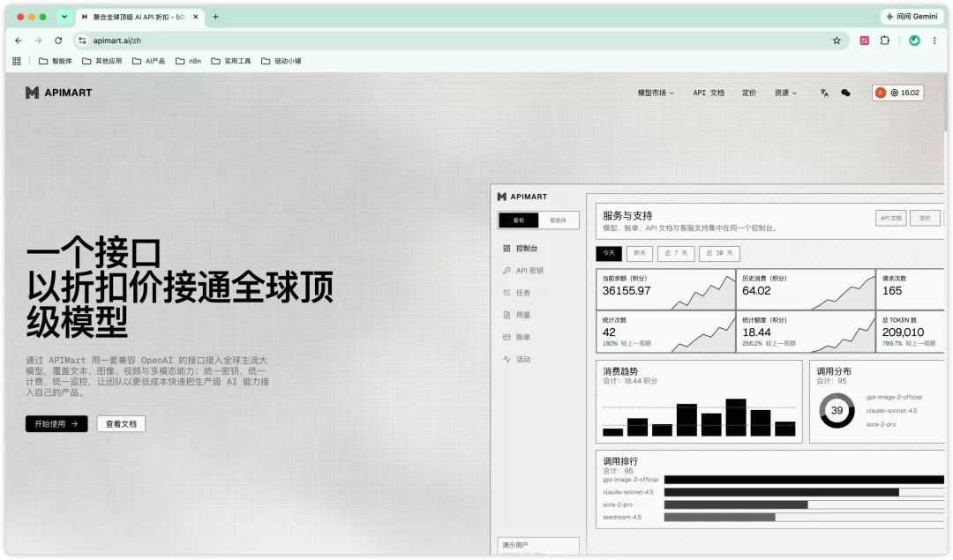Open the browser extensions puzzle icon

point(885,41)
